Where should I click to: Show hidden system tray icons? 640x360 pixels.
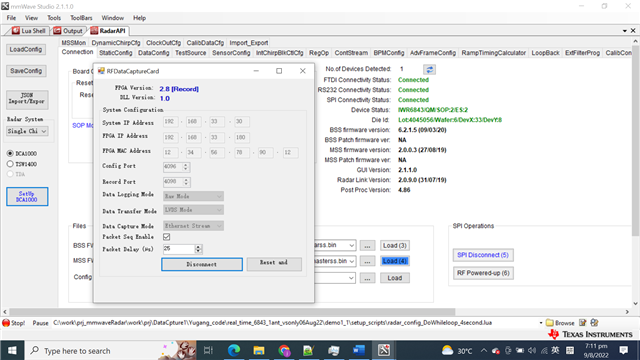[x=484, y=351]
